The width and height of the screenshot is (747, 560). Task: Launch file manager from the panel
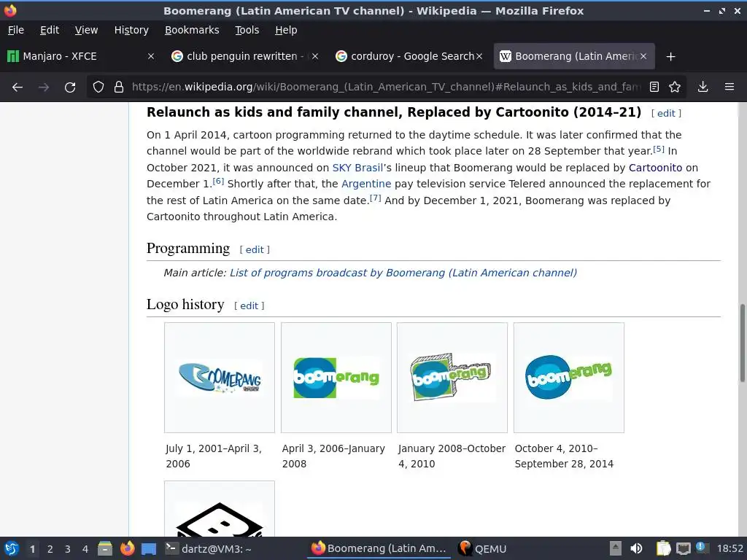click(105, 548)
